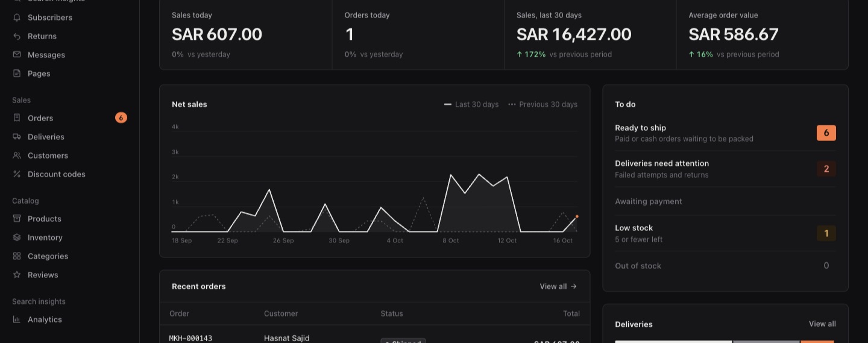Click Average order value SAR 586.67
Viewport: 868px width, 343px height.
coord(734,34)
